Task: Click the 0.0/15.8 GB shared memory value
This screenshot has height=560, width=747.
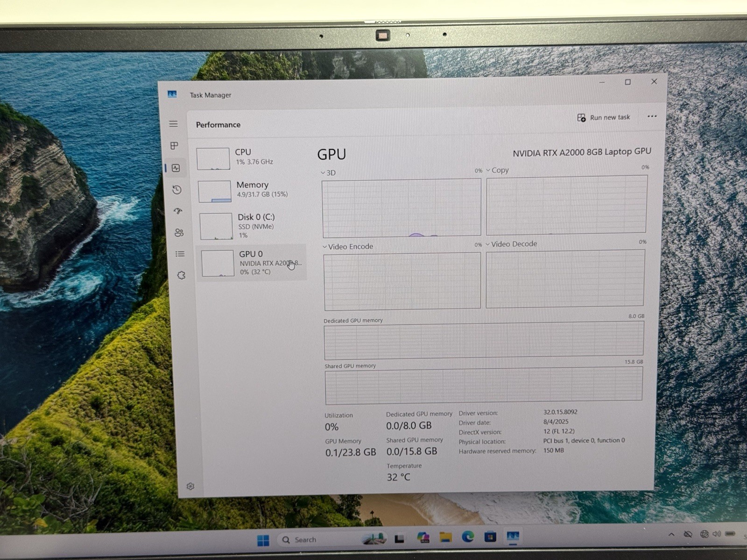Action: 412,451
